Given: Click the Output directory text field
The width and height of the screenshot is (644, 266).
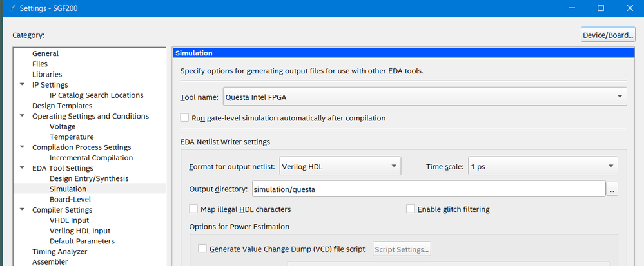Looking at the screenshot, I should point(428,189).
